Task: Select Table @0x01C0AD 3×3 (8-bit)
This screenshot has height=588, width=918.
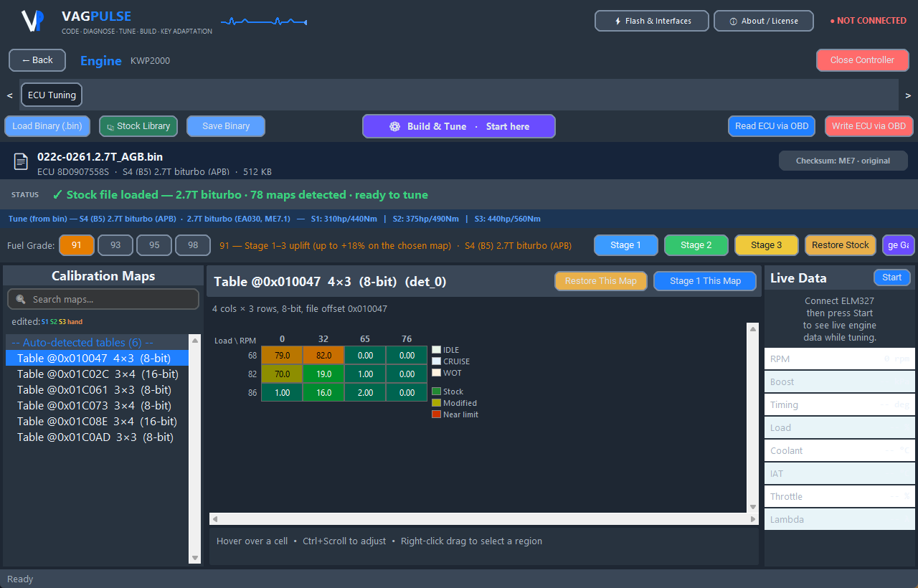Action: tap(97, 437)
